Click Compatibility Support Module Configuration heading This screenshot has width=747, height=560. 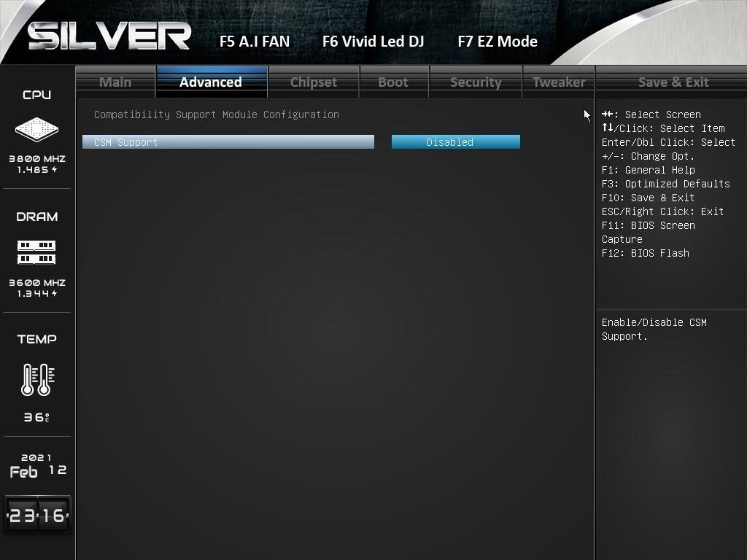pyautogui.click(x=217, y=114)
